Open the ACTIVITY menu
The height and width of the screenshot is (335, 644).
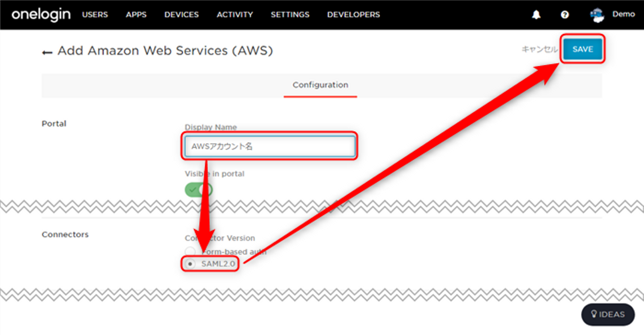coord(235,15)
